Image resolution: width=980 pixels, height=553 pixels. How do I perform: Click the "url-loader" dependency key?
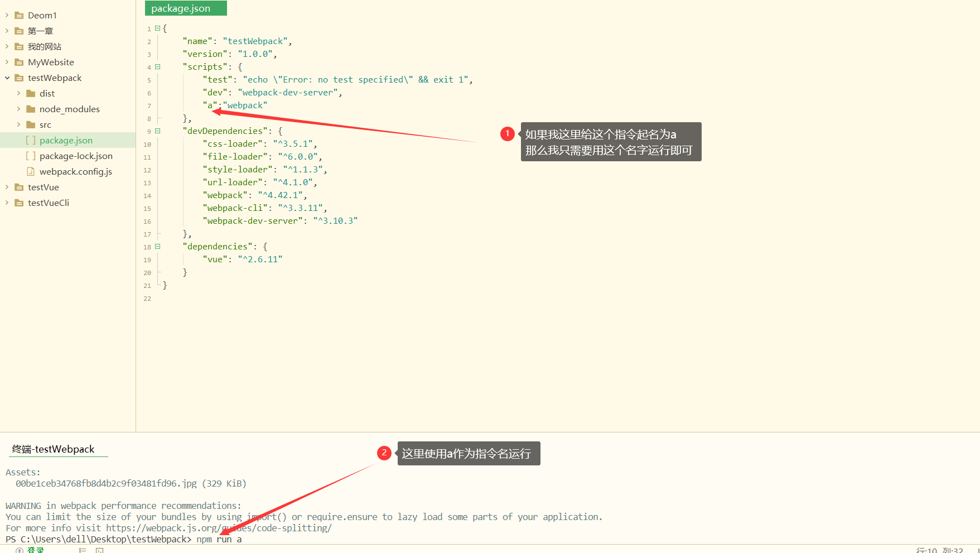pyautogui.click(x=233, y=182)
